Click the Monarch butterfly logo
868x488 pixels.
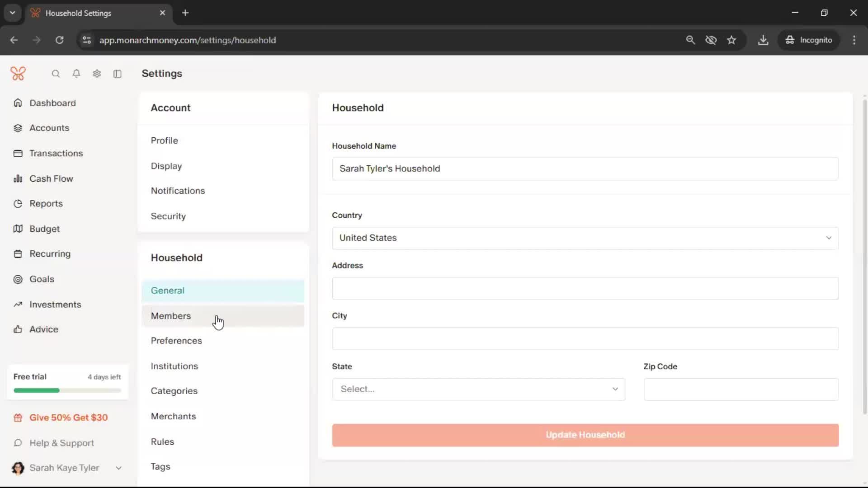[18, 74]
